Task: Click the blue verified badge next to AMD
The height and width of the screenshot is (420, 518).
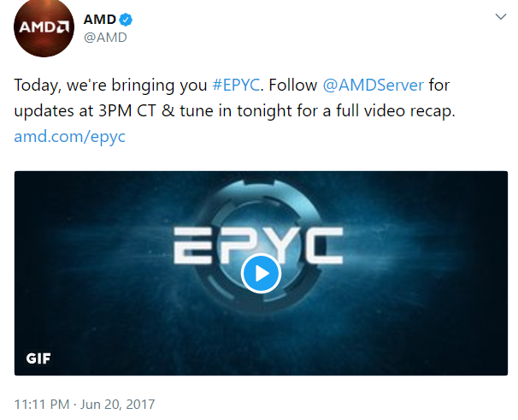Action: (x=126, y=20)
